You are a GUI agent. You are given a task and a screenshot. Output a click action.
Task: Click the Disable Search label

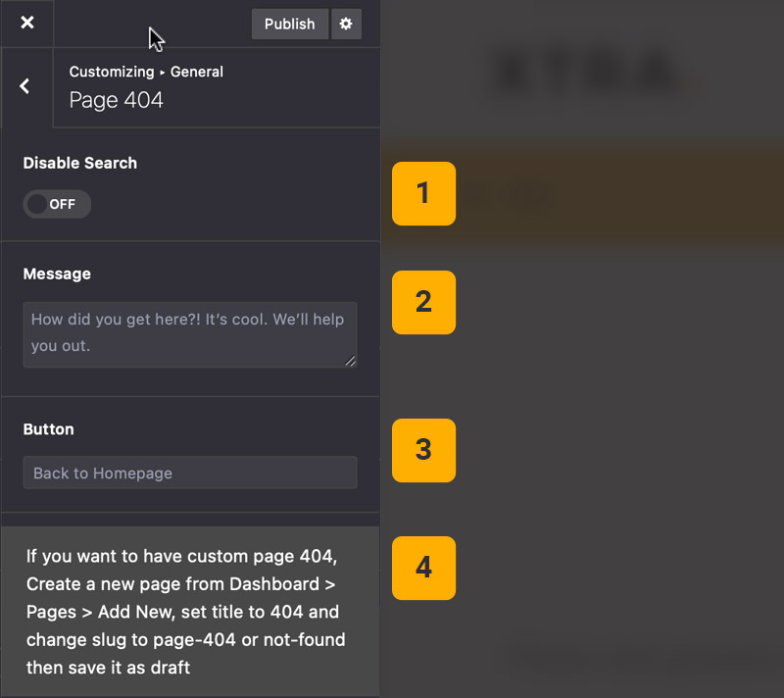coord(80,163)
